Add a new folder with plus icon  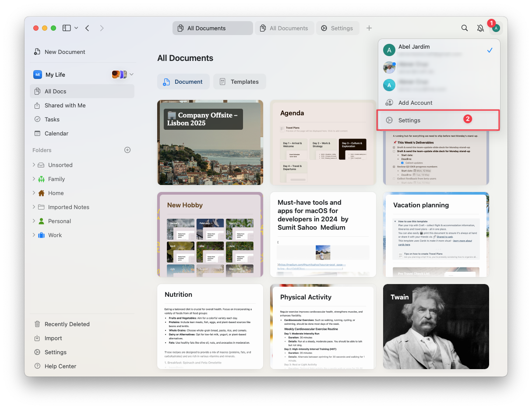click(127, 150)
